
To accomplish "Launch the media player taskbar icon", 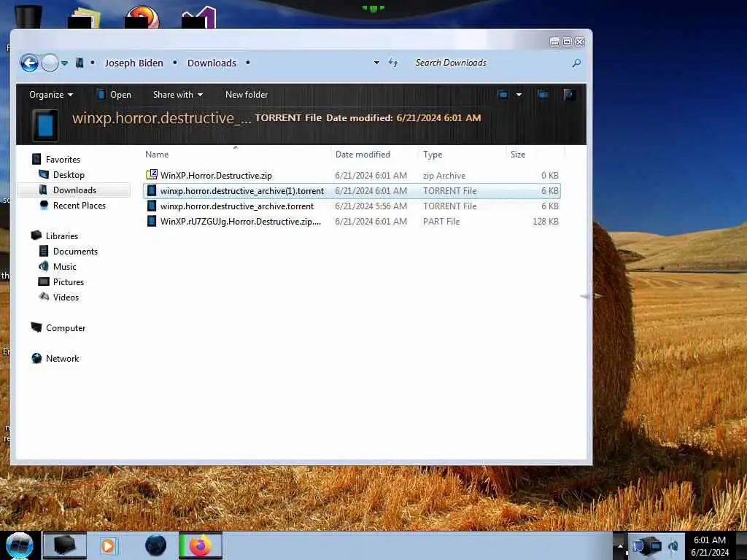I will tap(109, 545).
